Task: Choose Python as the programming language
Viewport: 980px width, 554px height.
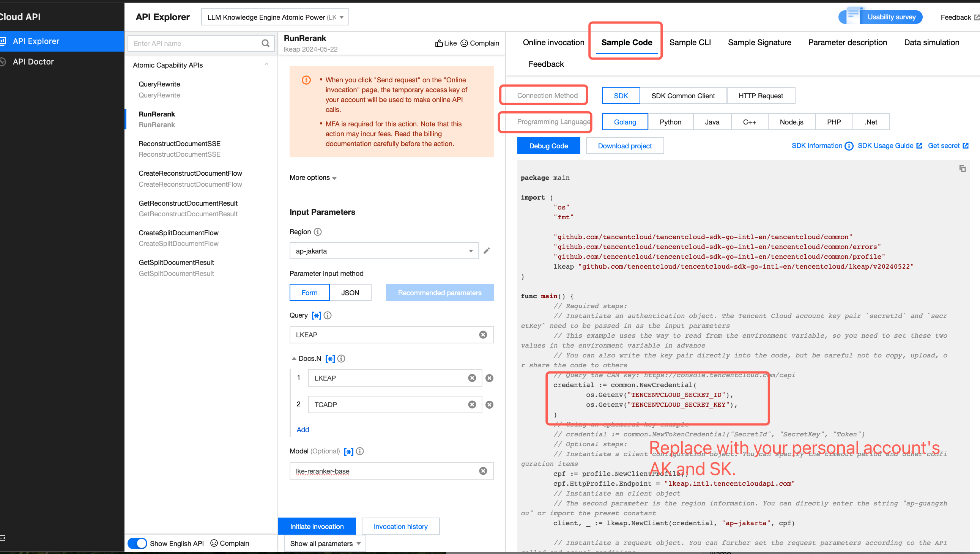Action: coord(670,122)
